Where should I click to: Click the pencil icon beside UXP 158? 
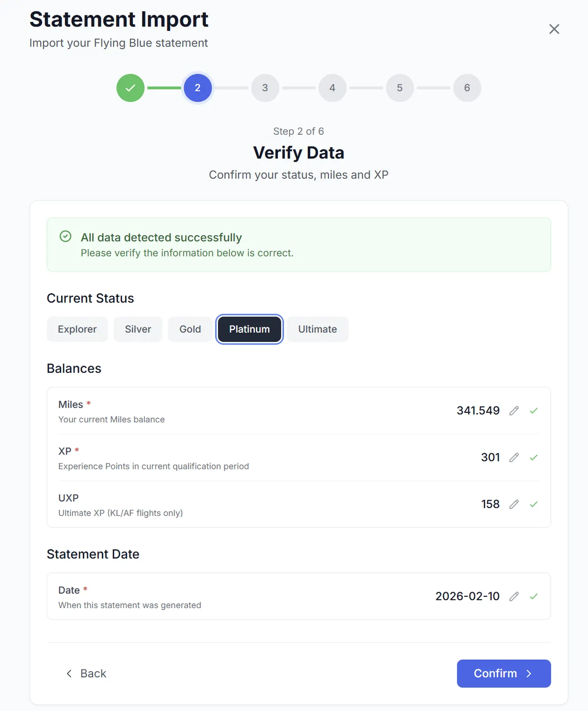pyautogui.click(x=514, y=504)
